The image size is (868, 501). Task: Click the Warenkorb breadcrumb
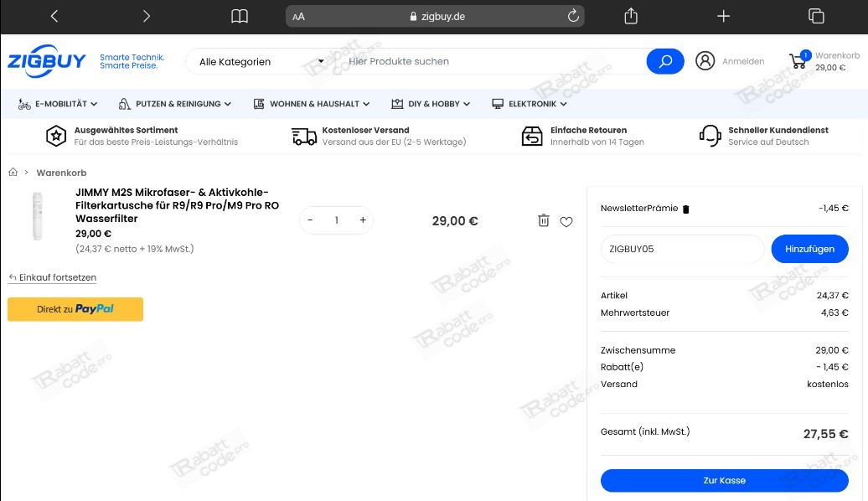(x=61, y=173)
